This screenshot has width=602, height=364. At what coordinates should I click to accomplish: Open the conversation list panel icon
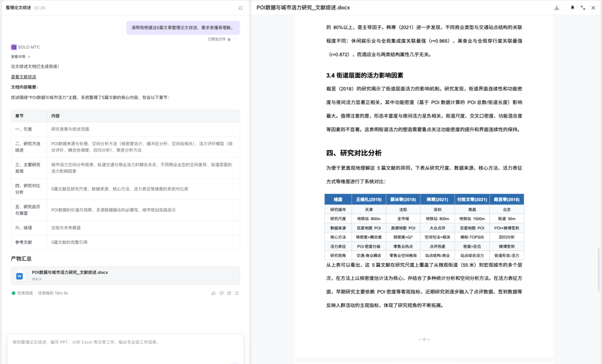pyautogui.click(x=240, y=7)
